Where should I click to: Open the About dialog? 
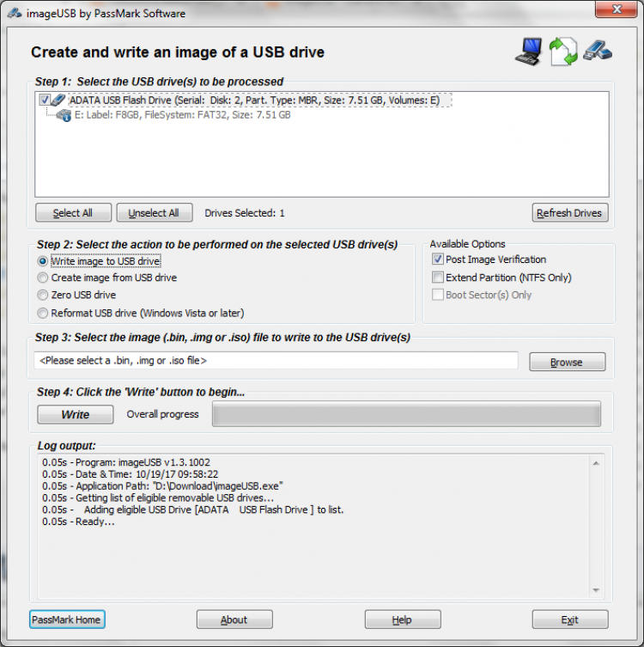coord(234,620)
